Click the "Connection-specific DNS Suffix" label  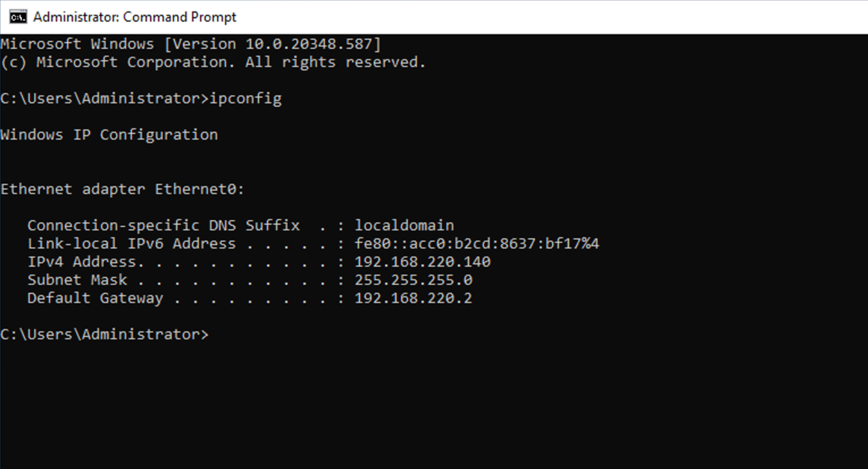pyautogui.click(x=164, y=225)
